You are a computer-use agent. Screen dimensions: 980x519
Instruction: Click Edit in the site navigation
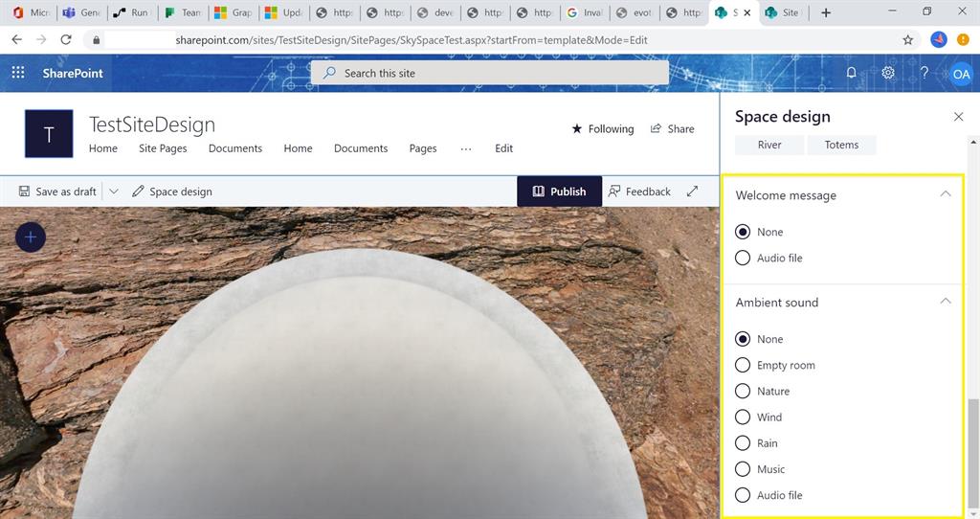tap(503, 148)
